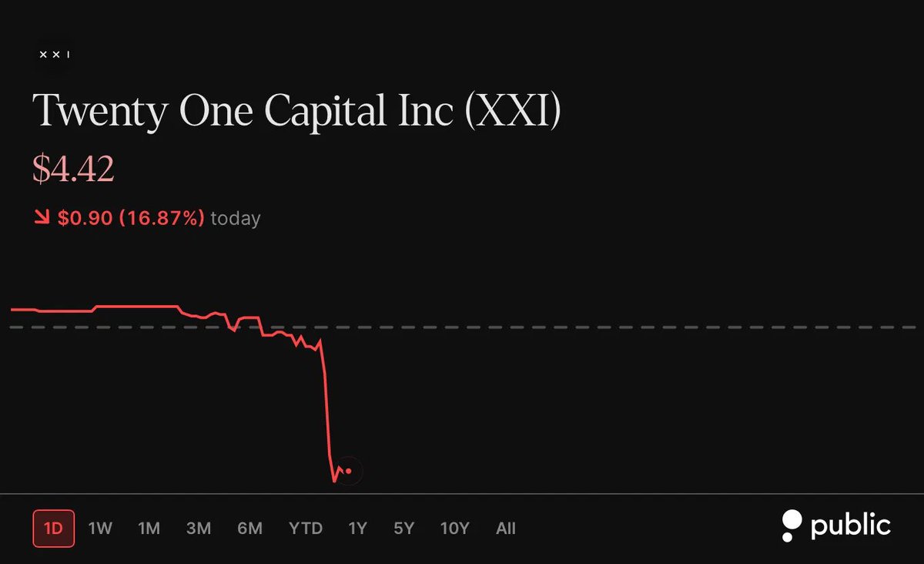Click the $4.42 current price
Image resolution: width=924 pixels, height=564 pixels.
click(73, 169)
